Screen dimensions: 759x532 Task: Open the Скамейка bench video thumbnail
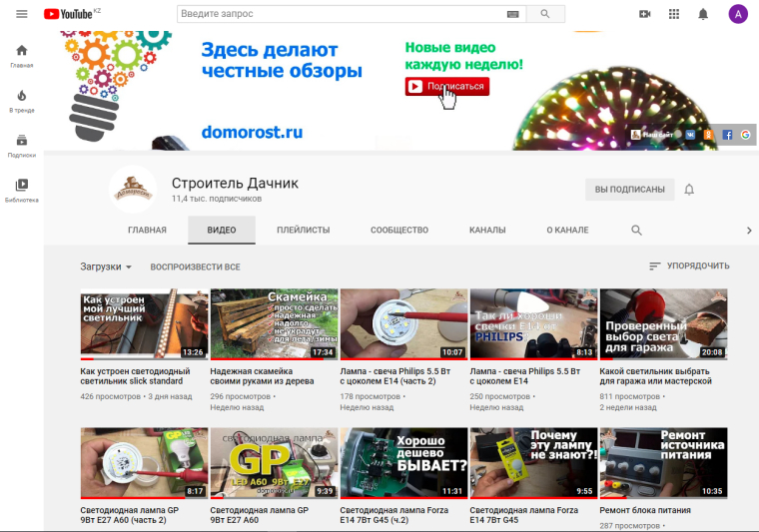point(274,324)
